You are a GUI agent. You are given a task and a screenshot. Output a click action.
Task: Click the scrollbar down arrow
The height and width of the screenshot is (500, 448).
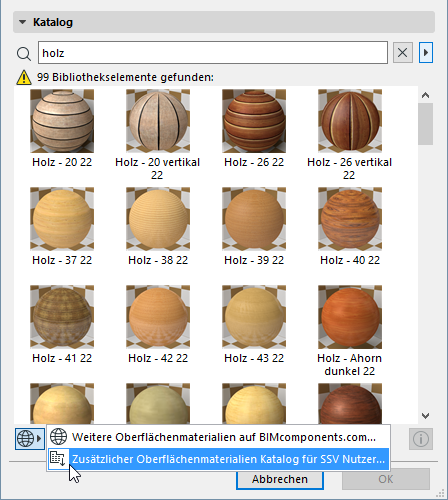point(425,416)
